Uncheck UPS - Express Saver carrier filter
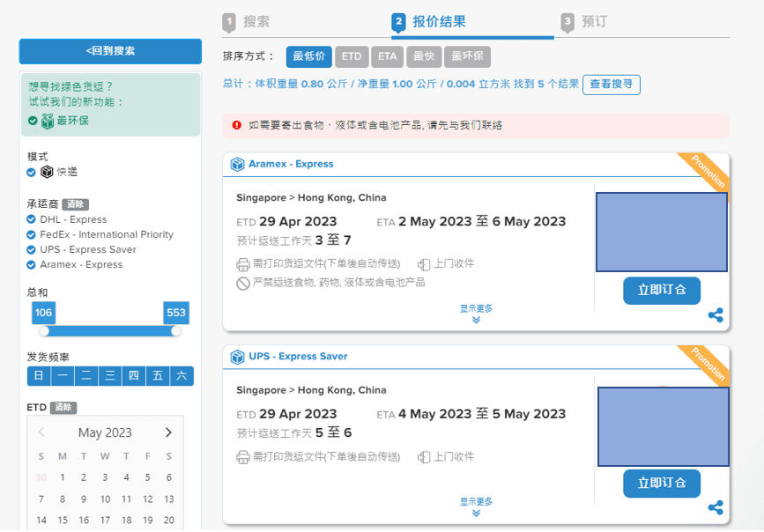Viewport: 764px width, 532px height. point(31,250)
